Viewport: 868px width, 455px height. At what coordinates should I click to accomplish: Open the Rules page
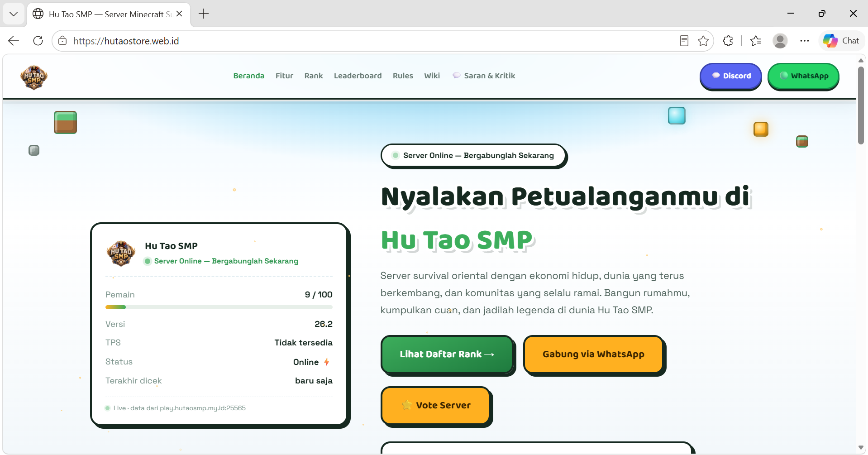click(x=403, y=76)
